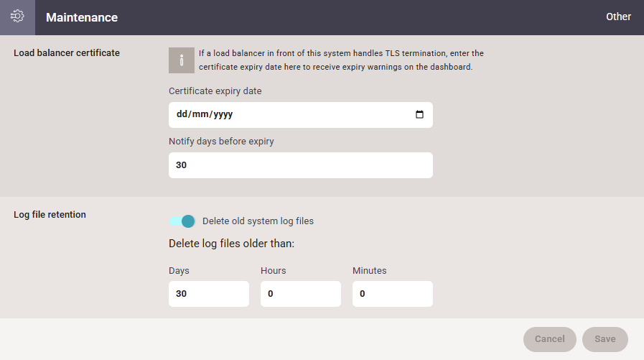The height and width of the screenshot is (360, 644).
Task: Click the Delete old system log files label
Action: point(258,221)
